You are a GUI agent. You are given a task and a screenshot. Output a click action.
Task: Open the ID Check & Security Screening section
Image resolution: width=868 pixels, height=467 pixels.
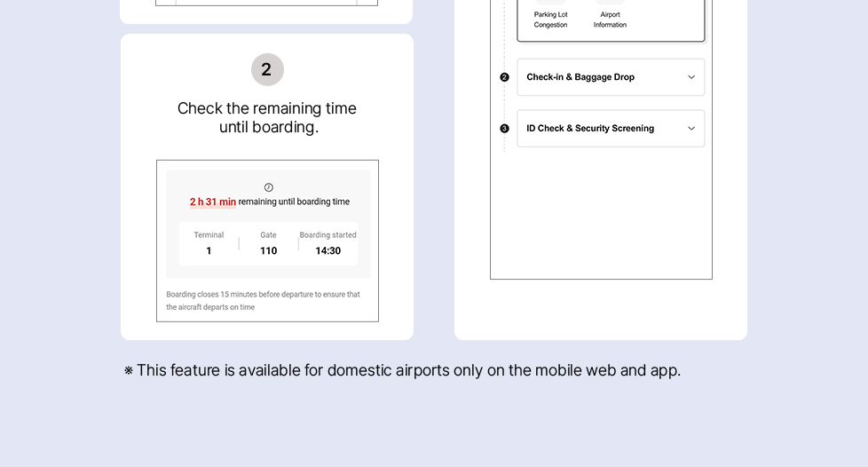coord(590,129)
